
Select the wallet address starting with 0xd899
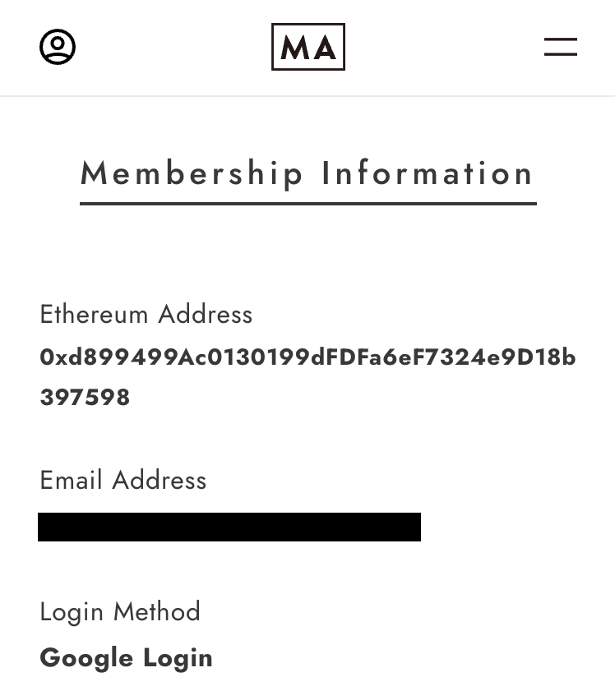pyautogui.click(x=307, y=357)
